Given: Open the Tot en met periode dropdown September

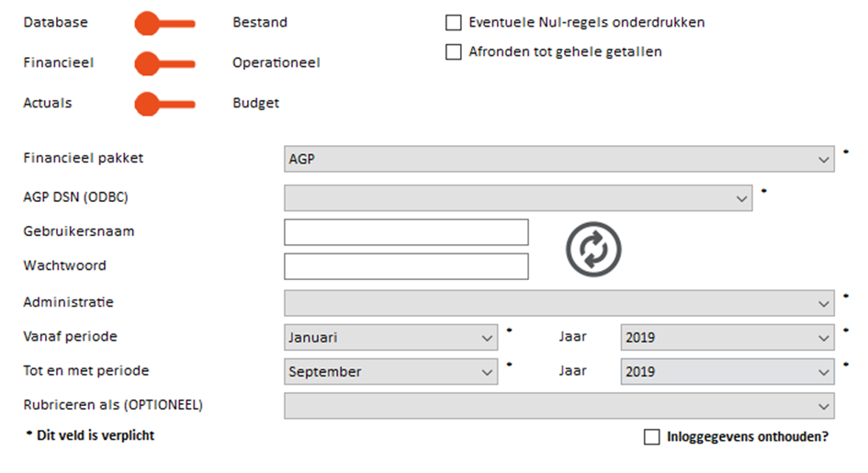Looking at the screenshot, I should [390, 372].
